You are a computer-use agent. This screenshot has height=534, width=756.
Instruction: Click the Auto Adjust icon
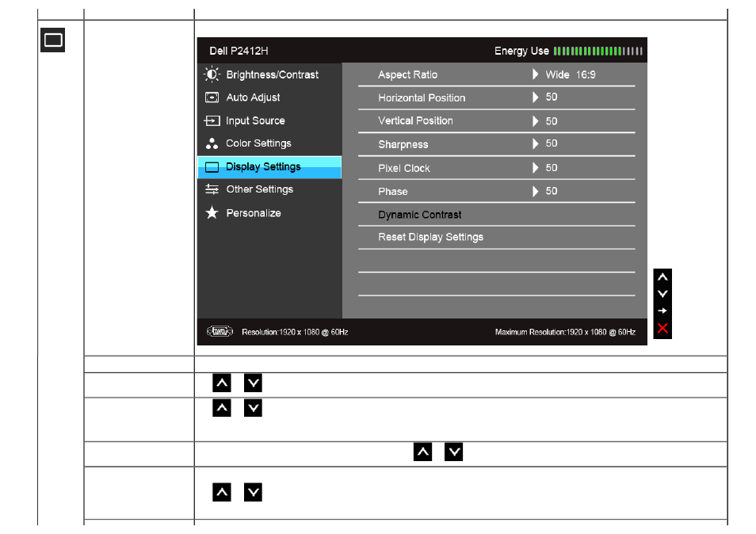tap(212, 97)
